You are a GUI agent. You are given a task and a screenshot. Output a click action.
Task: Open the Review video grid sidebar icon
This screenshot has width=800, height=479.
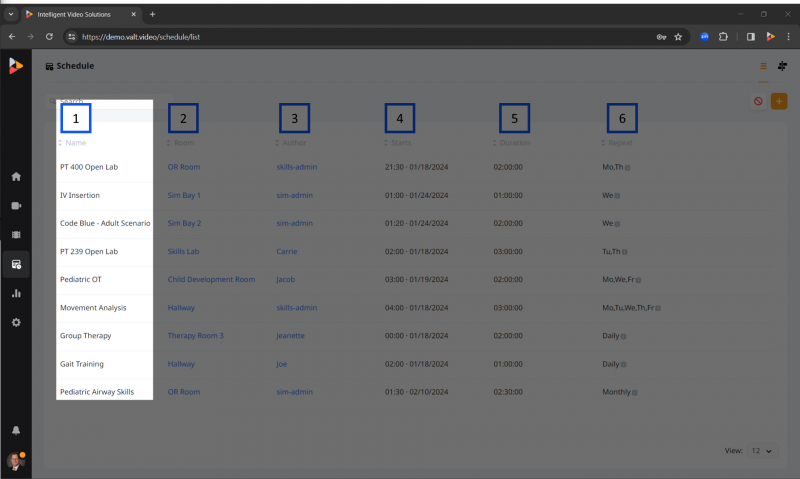(x=16, y=235)
